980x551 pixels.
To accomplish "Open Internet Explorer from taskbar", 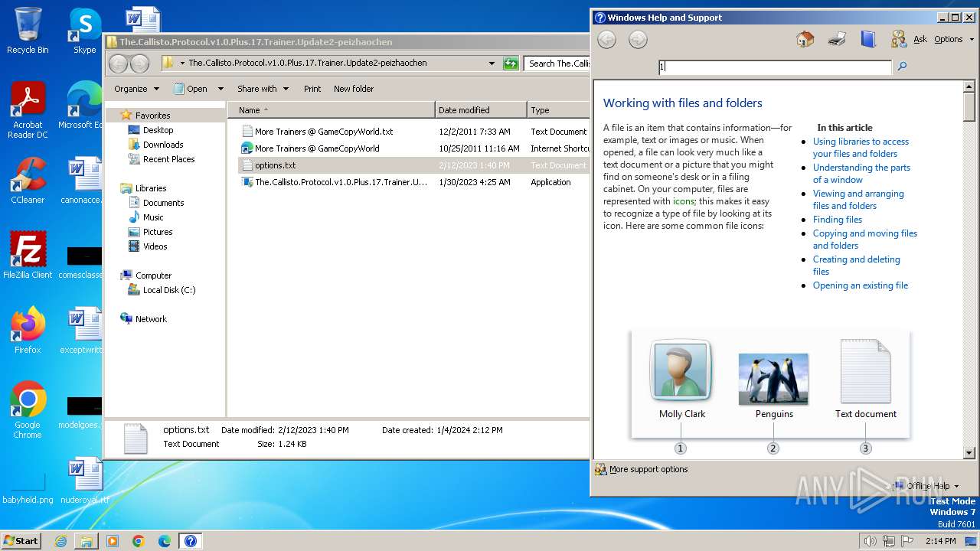I will click(60, 541).
